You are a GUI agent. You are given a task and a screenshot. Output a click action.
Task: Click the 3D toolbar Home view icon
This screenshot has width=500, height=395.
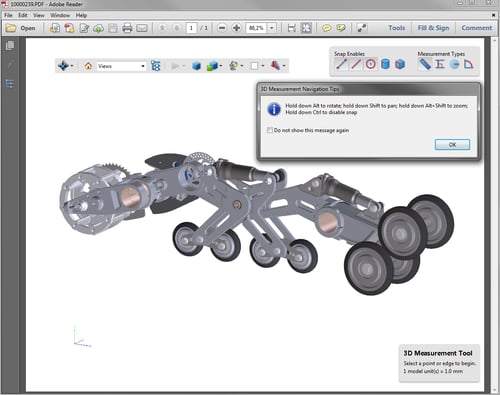point(88,66)
